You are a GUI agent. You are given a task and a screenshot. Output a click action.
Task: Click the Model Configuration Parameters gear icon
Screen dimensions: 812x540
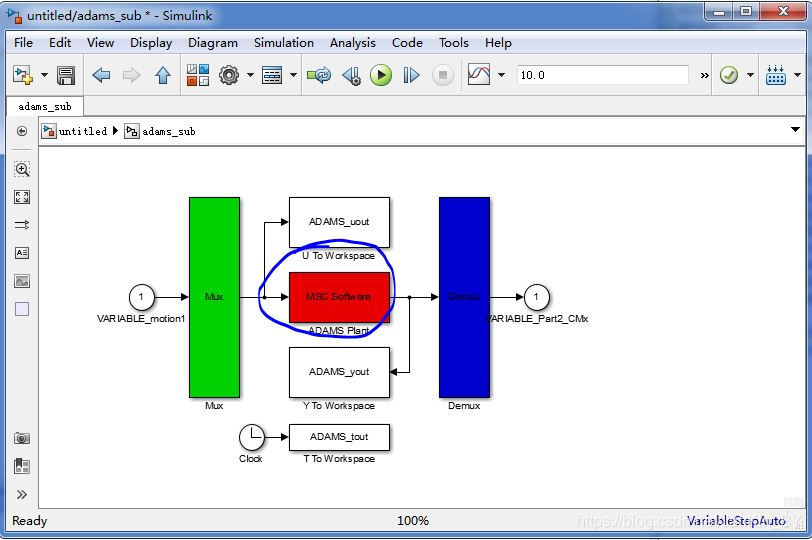pos(230,75)
